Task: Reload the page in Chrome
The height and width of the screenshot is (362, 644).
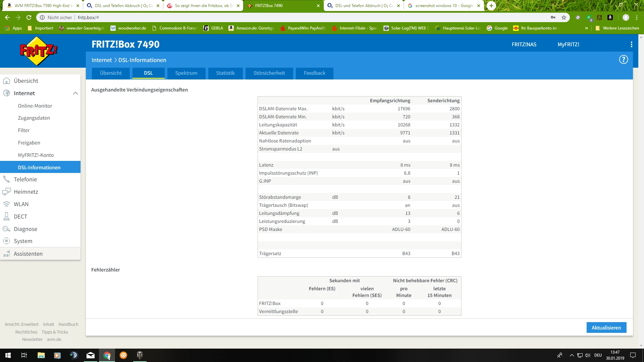Action: (x=29, y=17)
